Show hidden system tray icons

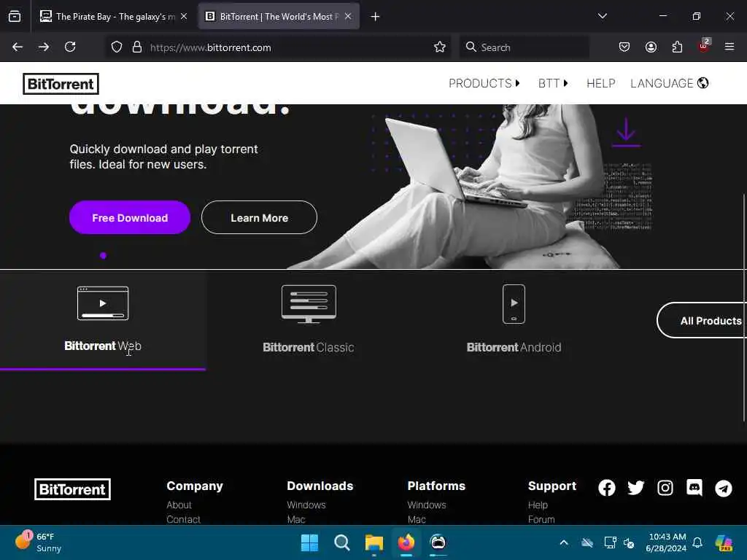(x=564, y=542)
